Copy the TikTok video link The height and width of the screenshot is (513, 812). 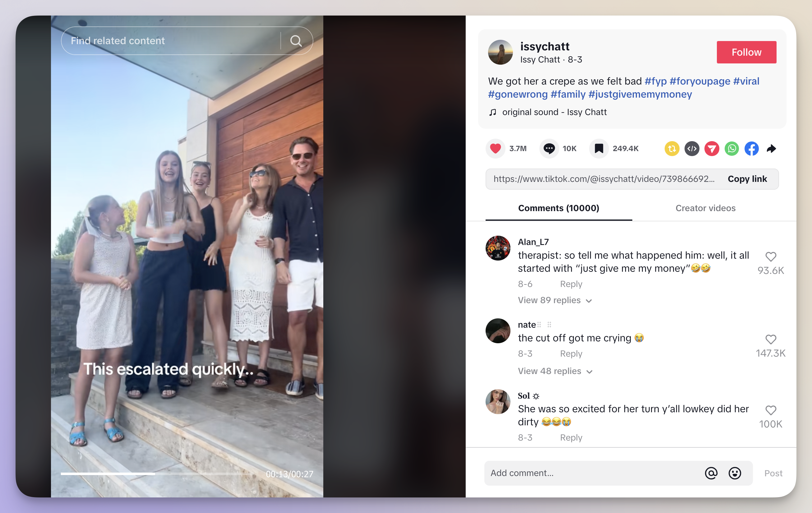tap(747, 178)
